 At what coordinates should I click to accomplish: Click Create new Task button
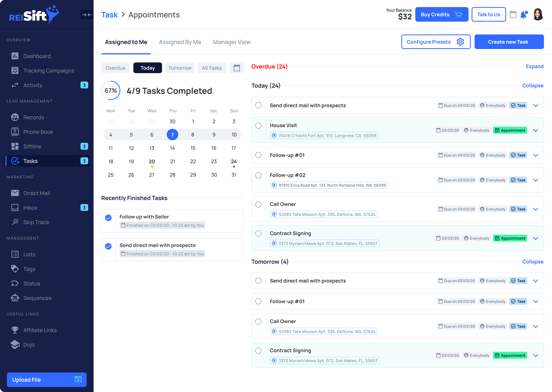[x=509, y=42]
